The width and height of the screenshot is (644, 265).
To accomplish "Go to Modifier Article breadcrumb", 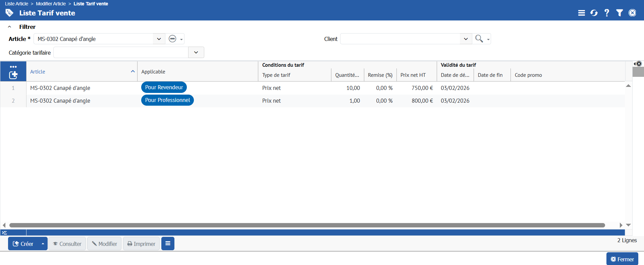I will tap(51, 4).
